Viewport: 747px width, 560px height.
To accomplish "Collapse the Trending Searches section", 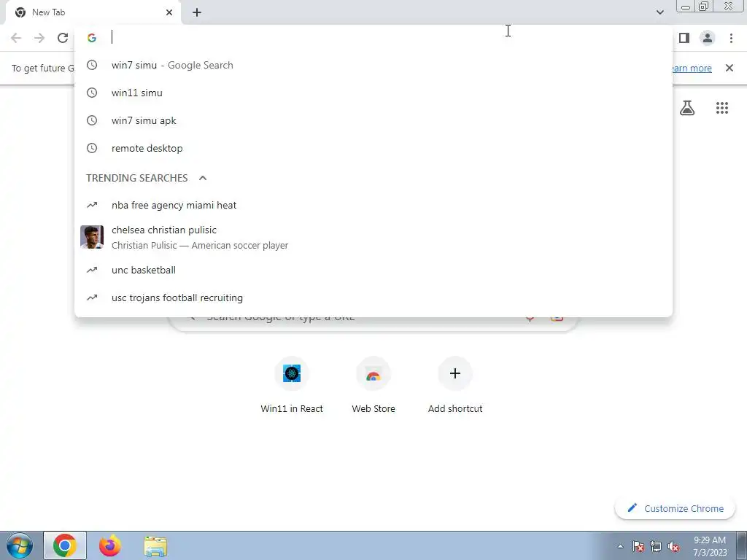I will (x=203, y=178).
